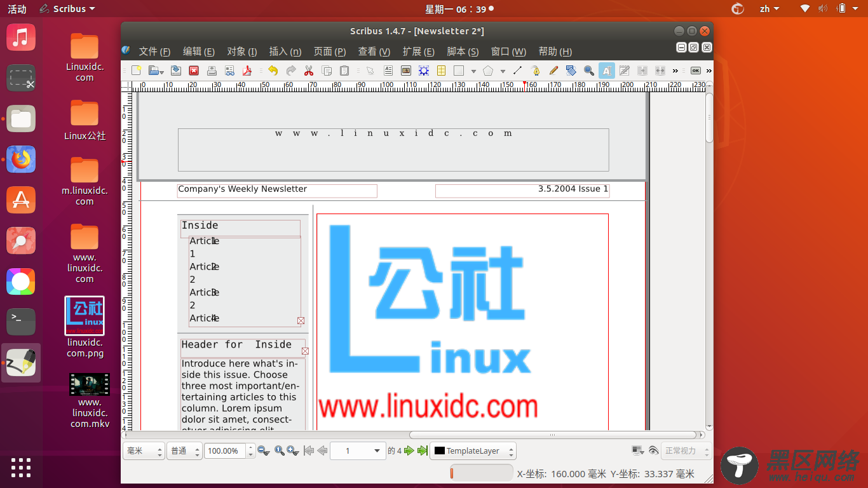Select the Insert Text Frame tool

click(x=388, y=71)
